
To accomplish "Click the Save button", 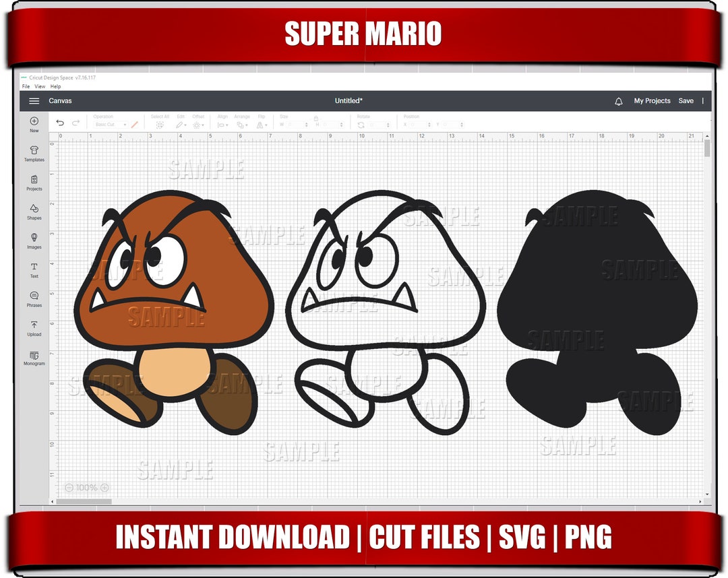I will (686, 100).
